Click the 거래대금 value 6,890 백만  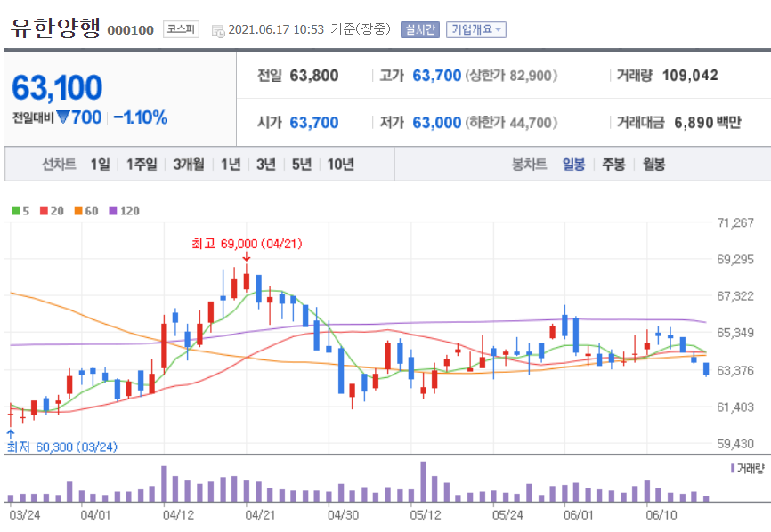tap(708, 122)
